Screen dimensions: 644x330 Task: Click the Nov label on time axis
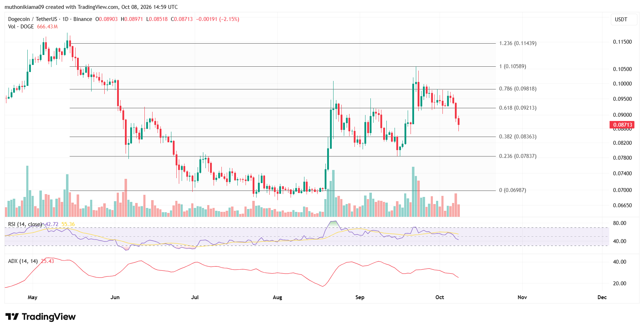pos(522,297)
